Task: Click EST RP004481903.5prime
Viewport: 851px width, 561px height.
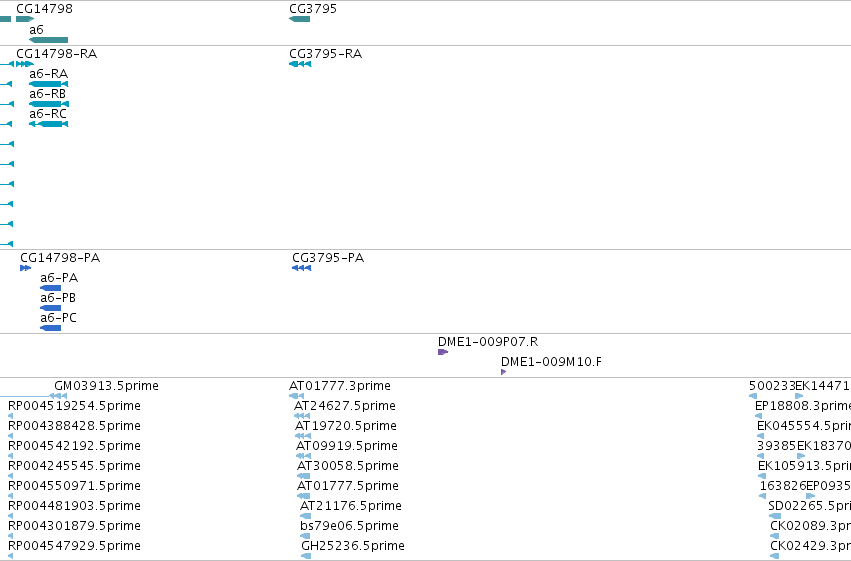Action: [x=74, y=506]
